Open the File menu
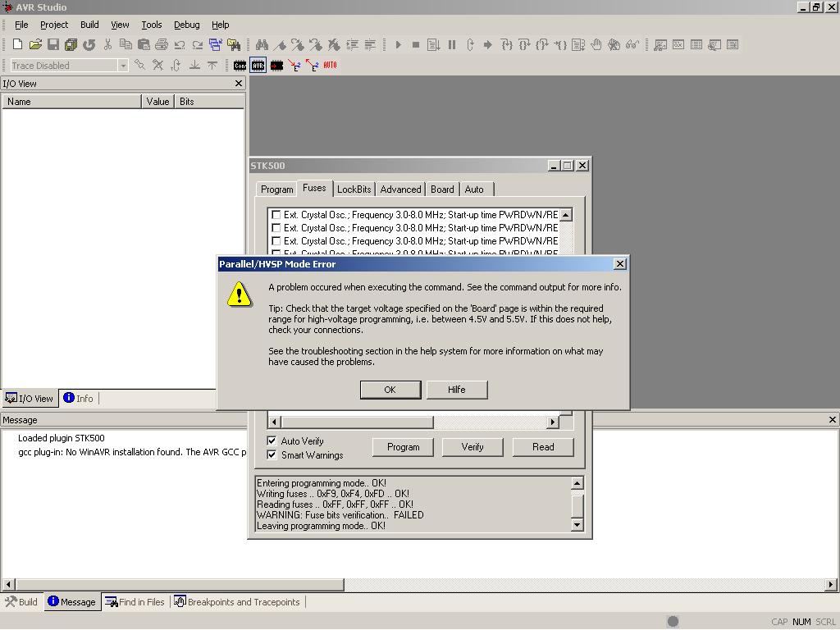The height and width of the screenshot is (630, 840). pos(21,25)
